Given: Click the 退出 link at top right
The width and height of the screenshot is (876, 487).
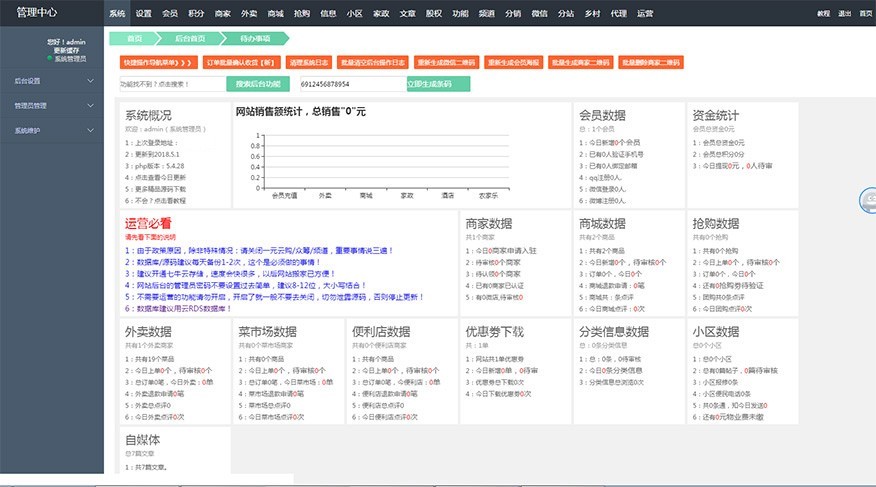Looking at the screenshot, I should (845, 14).
